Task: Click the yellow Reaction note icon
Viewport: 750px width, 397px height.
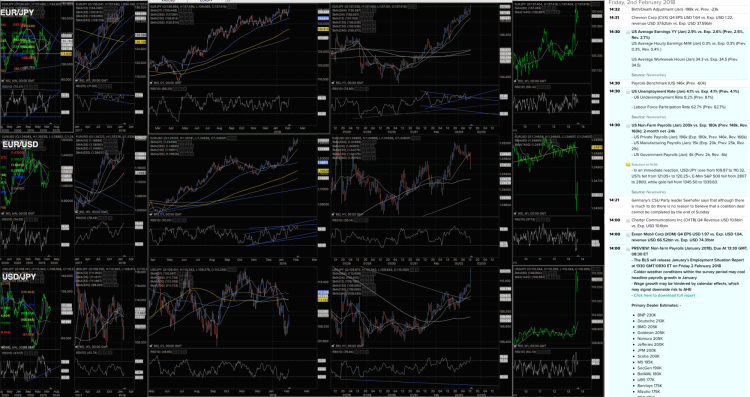Action: pyautogui.click(x=628, y=165)
